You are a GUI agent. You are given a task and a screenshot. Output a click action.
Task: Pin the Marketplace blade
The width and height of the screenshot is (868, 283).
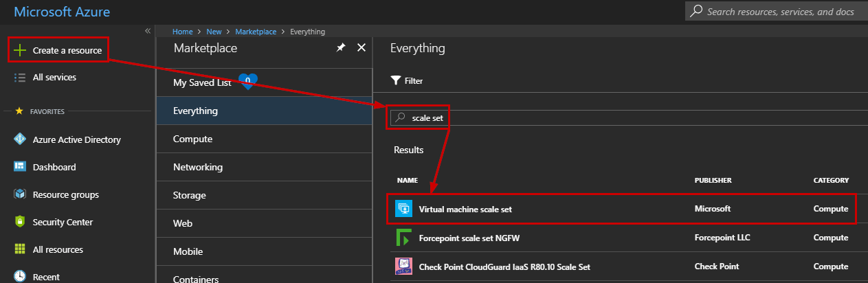click(341, 48)
